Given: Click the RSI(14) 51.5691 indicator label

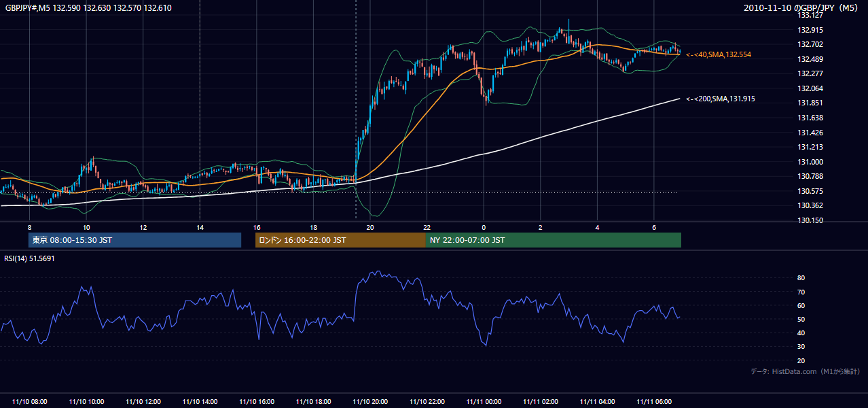Looking at the screenshot, I should [x=30, y=258].
